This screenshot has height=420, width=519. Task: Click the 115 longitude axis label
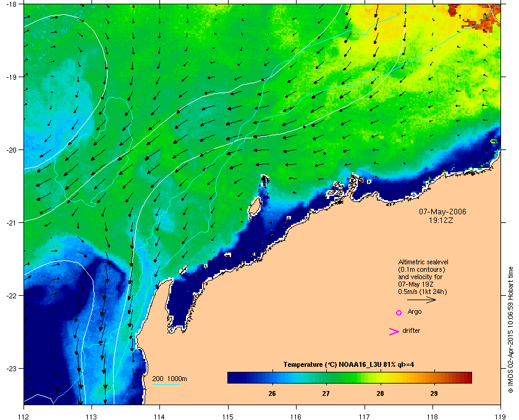[x=228, y=417]
